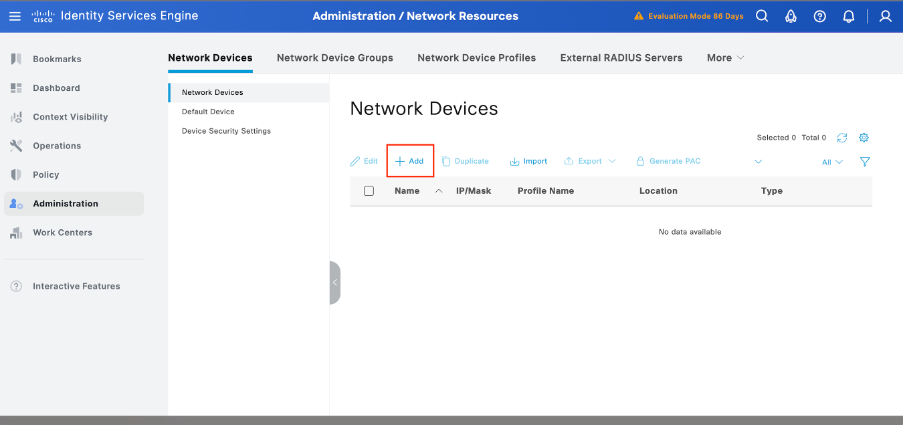Switch to Network Devices tab

pos(210,58)
